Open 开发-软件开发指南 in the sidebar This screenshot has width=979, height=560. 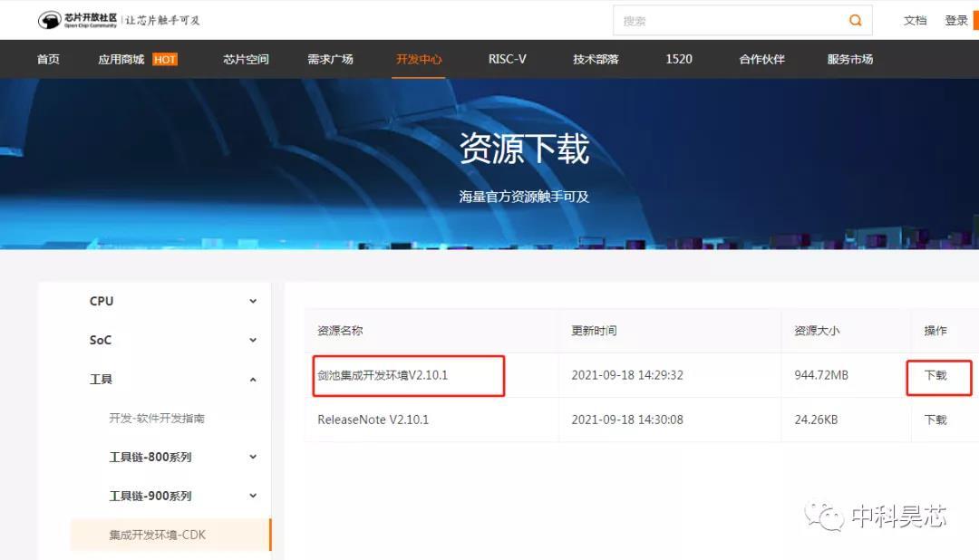tap(157, 419)
